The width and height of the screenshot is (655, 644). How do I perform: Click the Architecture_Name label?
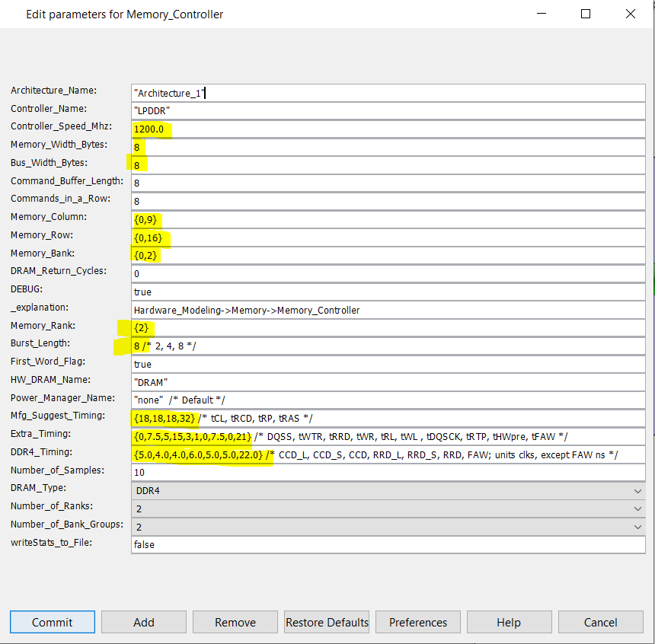tap(53, 91)
